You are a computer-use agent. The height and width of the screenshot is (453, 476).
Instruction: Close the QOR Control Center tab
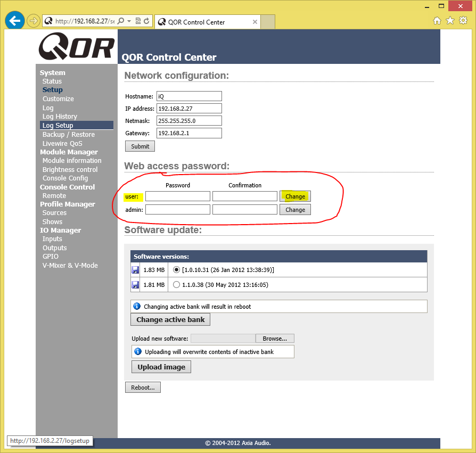click(255, 22)
